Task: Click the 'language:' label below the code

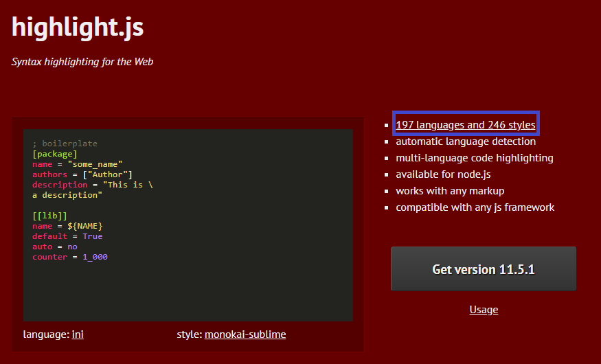Action: tap(47, 334)
